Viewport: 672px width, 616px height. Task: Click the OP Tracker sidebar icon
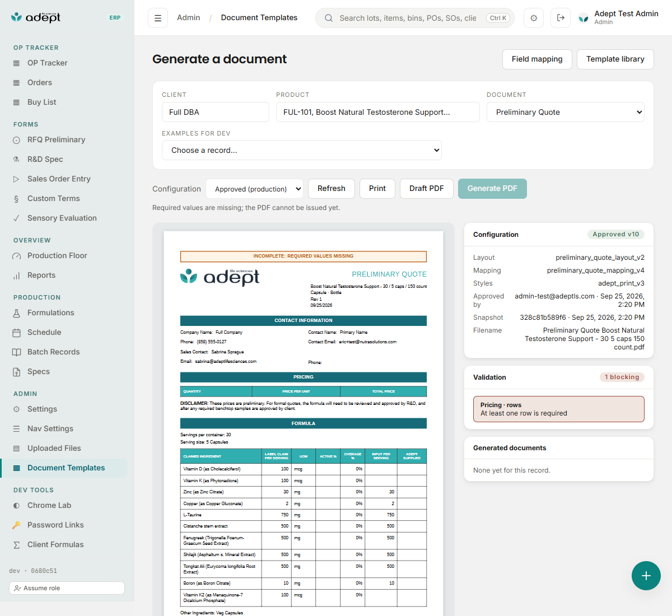(x=16, y=63)
